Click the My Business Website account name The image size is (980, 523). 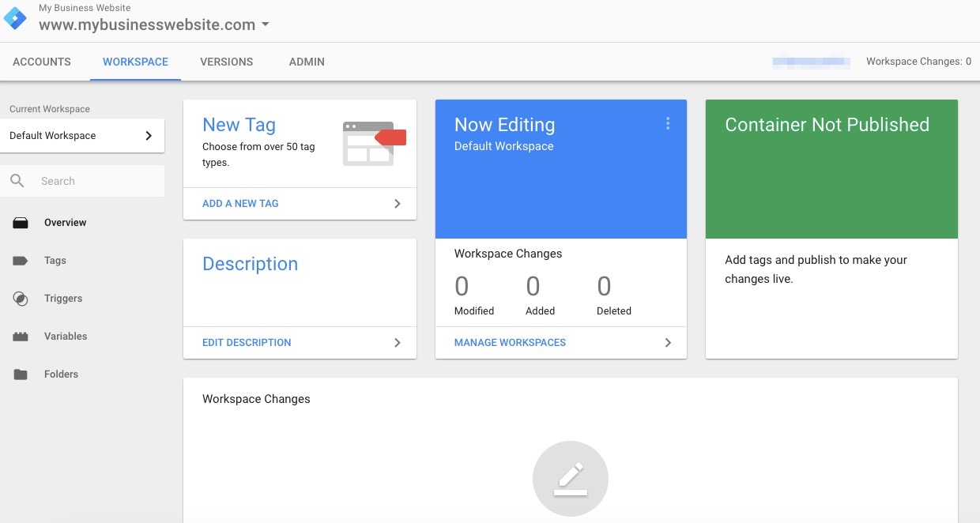coord(85,8)
